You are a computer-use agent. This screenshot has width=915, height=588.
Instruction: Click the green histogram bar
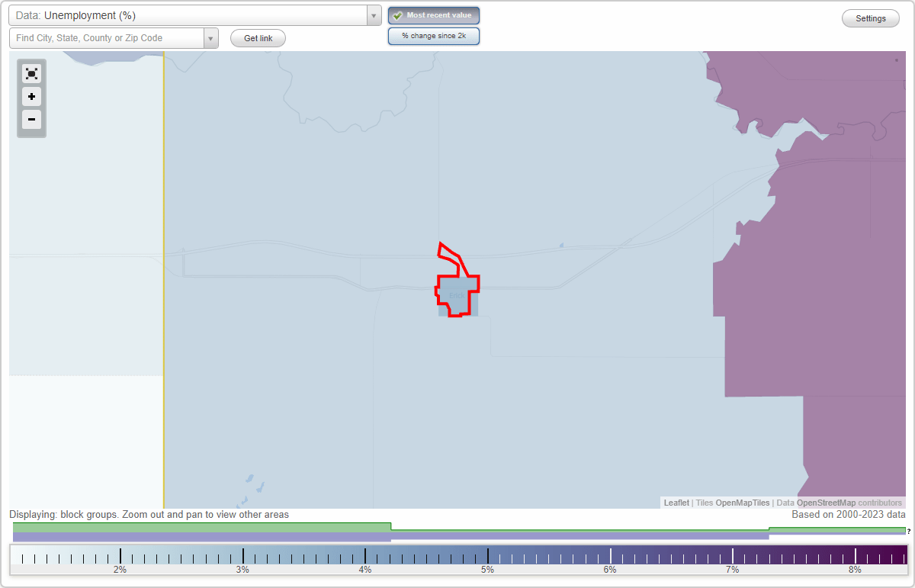point(202,527)
